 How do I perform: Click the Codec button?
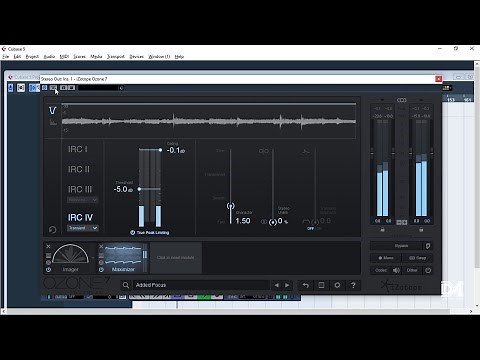pyautogui.click(x=381, y=270)
